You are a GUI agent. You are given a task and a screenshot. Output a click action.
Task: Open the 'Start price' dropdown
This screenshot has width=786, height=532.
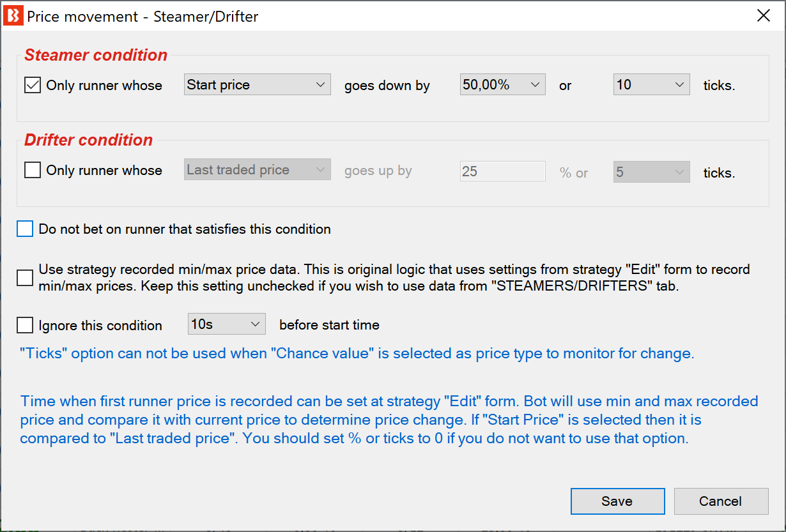pos(258,85)
